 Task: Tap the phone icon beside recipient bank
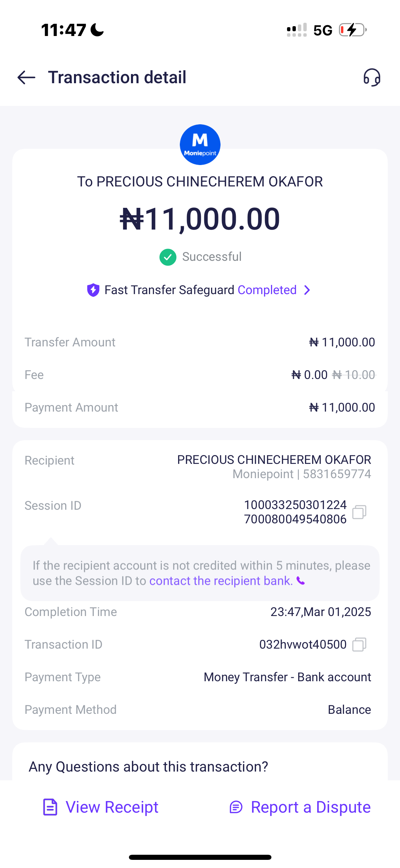[x=301, y=581]
